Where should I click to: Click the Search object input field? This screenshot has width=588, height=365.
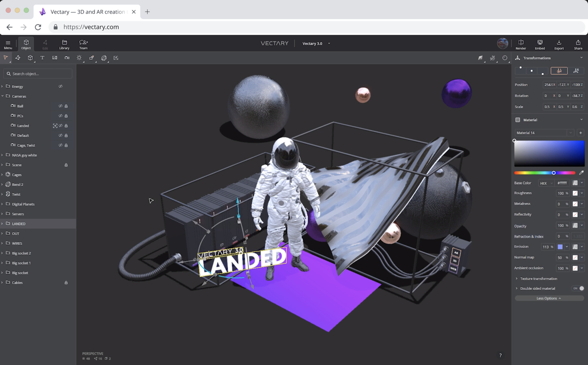tap(38, 74)
